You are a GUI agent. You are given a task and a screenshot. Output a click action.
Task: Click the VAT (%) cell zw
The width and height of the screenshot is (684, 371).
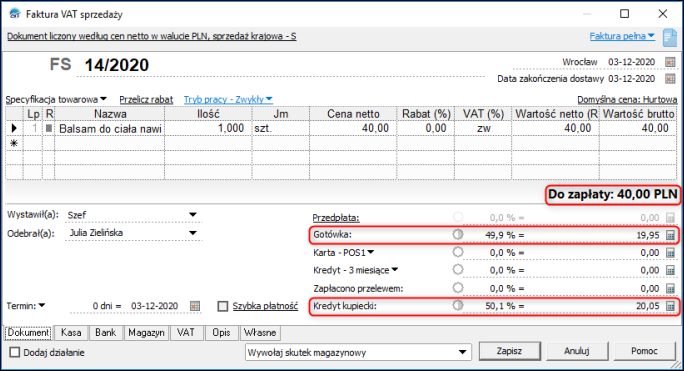click(x=483, y=128)
